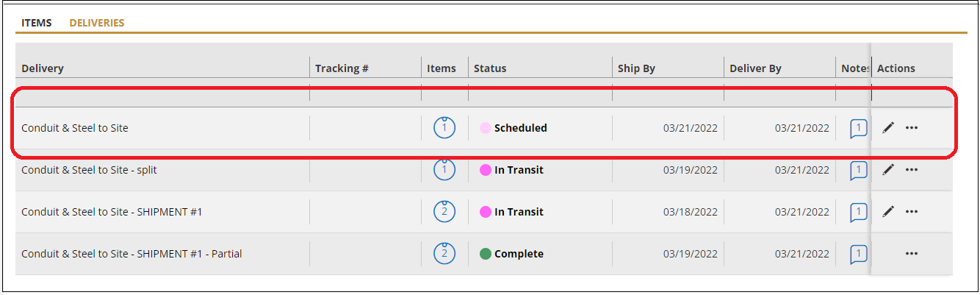Open notes for Scheduled delivery row

858,129
